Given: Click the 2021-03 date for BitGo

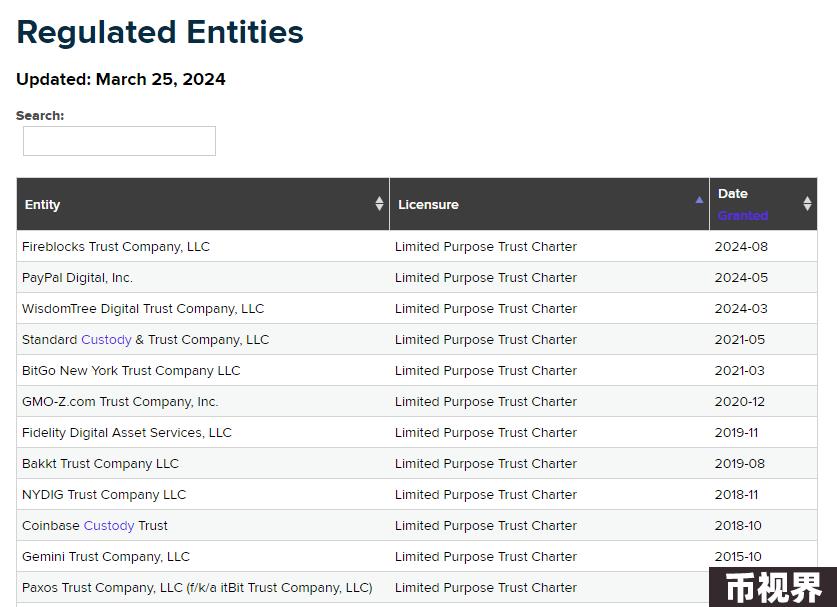Looking at the screenshot, I should pyautogui.click(x=740, y=370).
